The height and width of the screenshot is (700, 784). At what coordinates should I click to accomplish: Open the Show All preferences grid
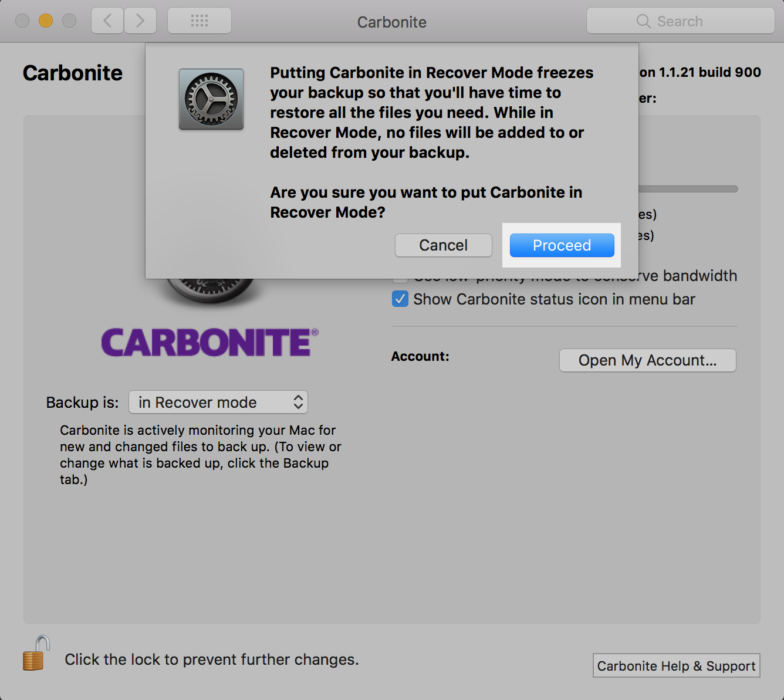[x=200, y=21]
